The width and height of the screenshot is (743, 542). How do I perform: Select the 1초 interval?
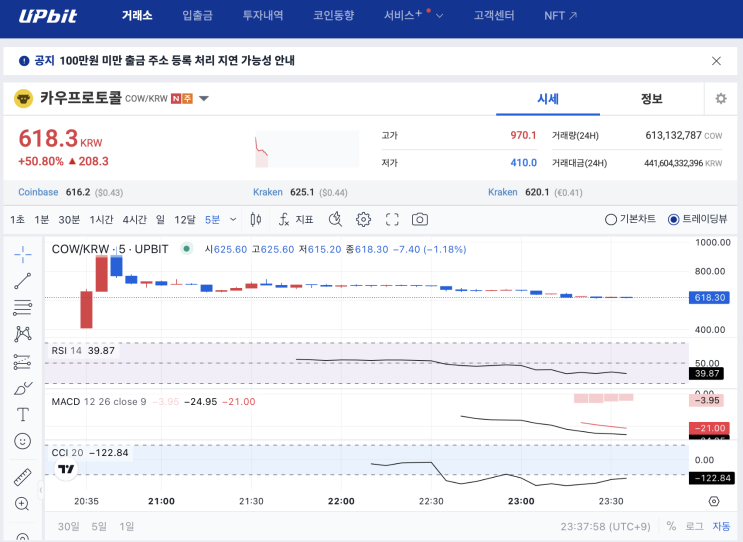[18, 220]
